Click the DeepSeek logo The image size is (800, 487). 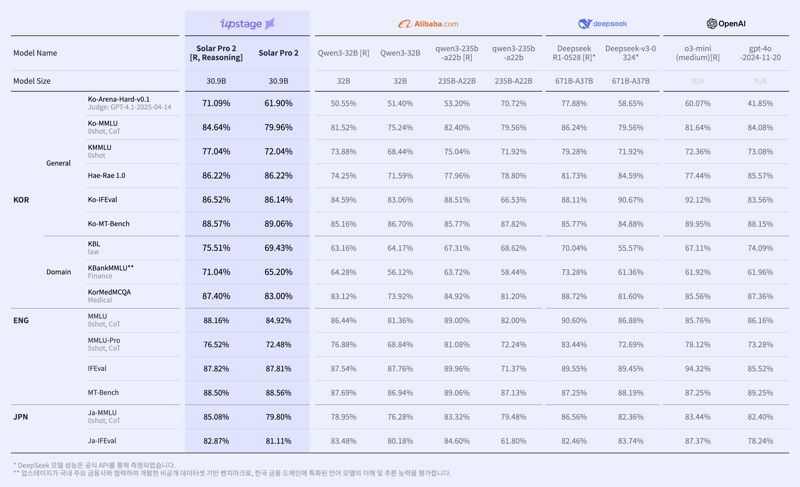602,23
